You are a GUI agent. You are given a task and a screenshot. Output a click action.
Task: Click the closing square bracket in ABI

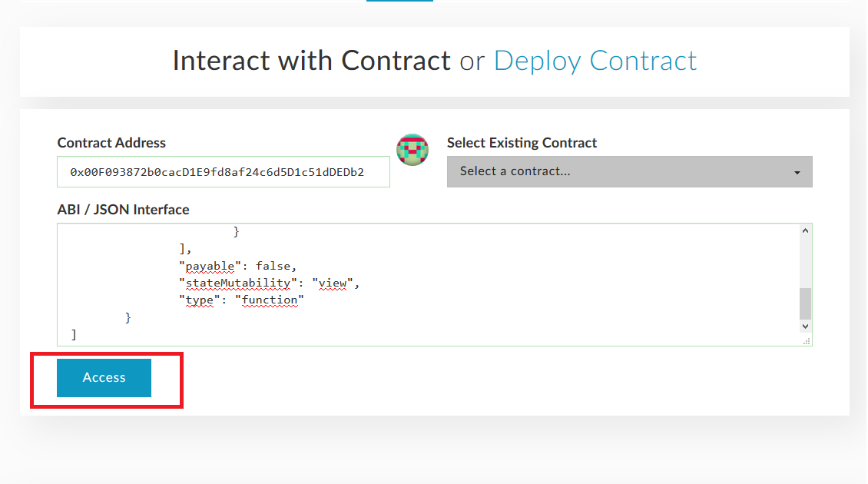pyautogui.click(x=74, y=334)
